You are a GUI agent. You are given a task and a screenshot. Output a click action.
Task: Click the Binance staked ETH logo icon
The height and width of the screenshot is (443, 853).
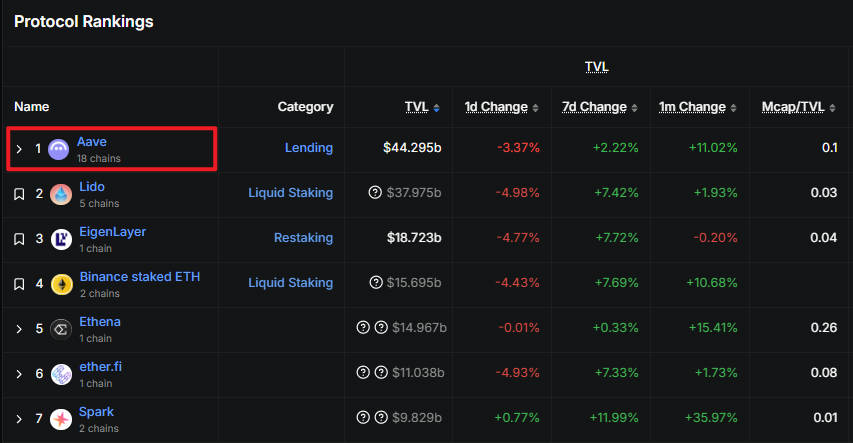point(61,284)
